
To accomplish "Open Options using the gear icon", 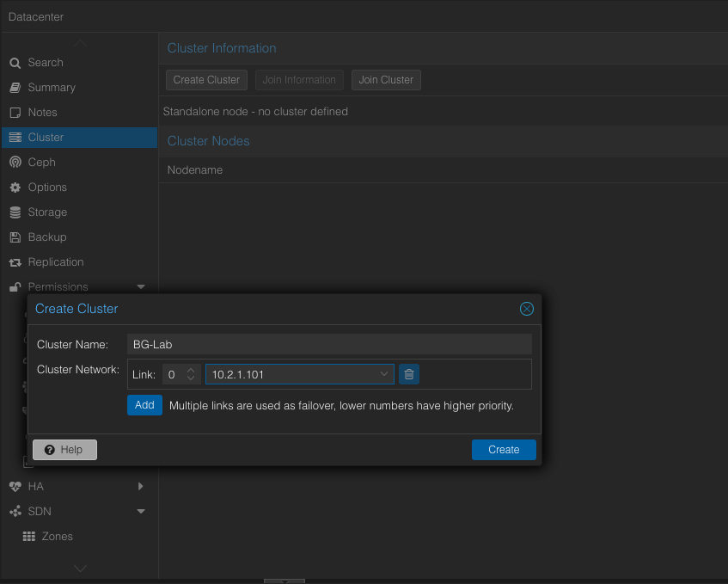I will pos(15,187).
